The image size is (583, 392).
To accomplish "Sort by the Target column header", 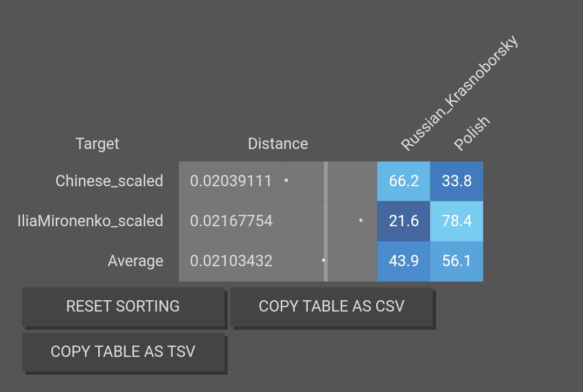I will [97, 144].
